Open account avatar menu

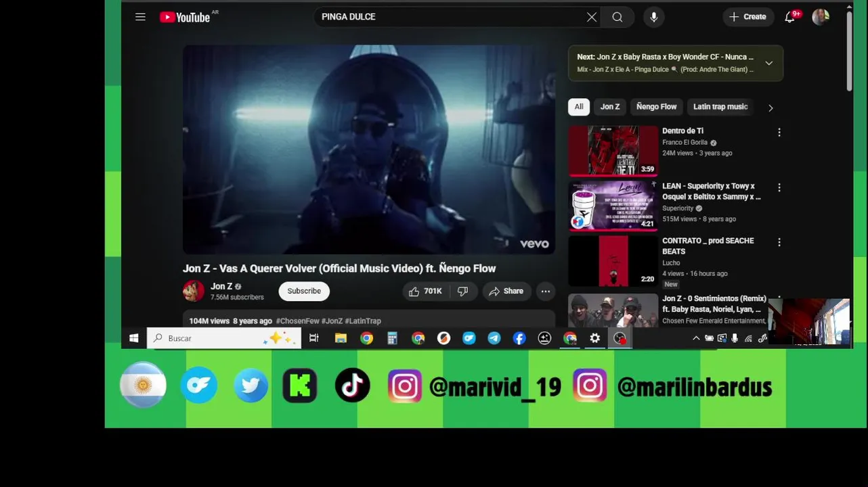point(821,17)
